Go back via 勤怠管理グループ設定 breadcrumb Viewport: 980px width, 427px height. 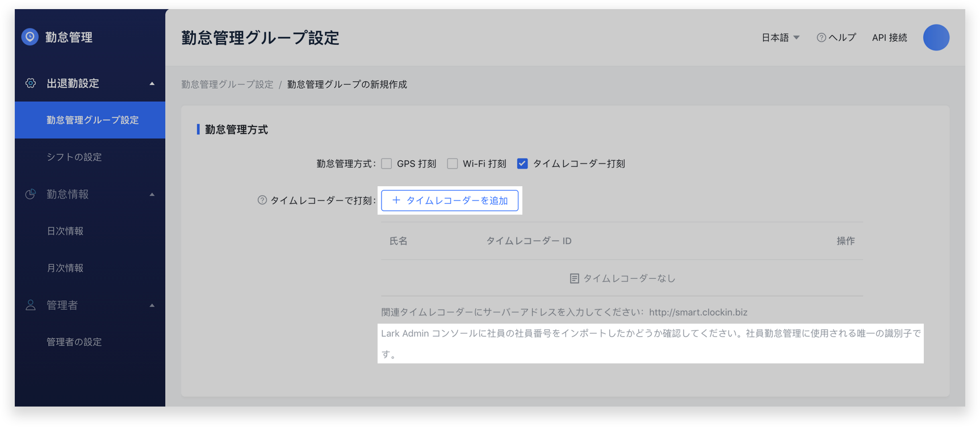pyautogui.click(x=227, y=85)
